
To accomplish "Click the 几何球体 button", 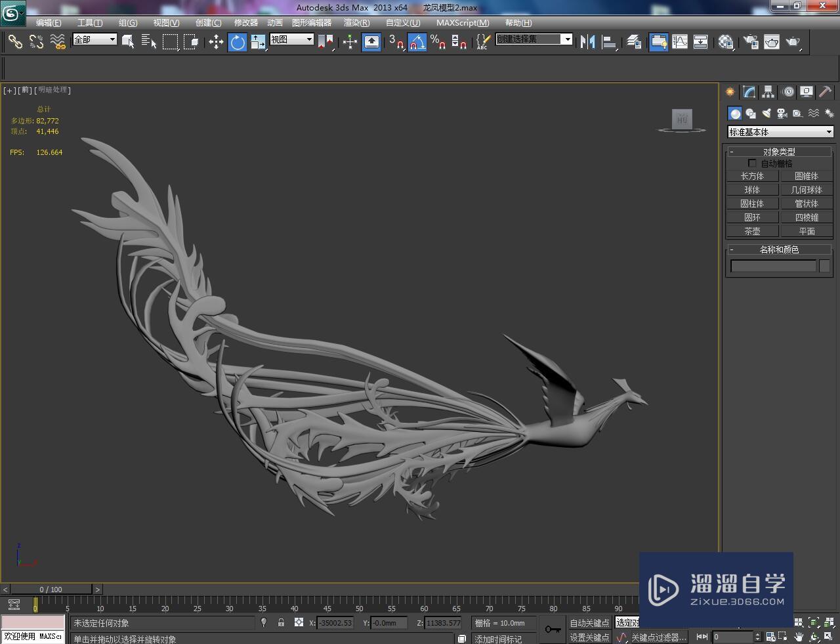I will [807, 190].
